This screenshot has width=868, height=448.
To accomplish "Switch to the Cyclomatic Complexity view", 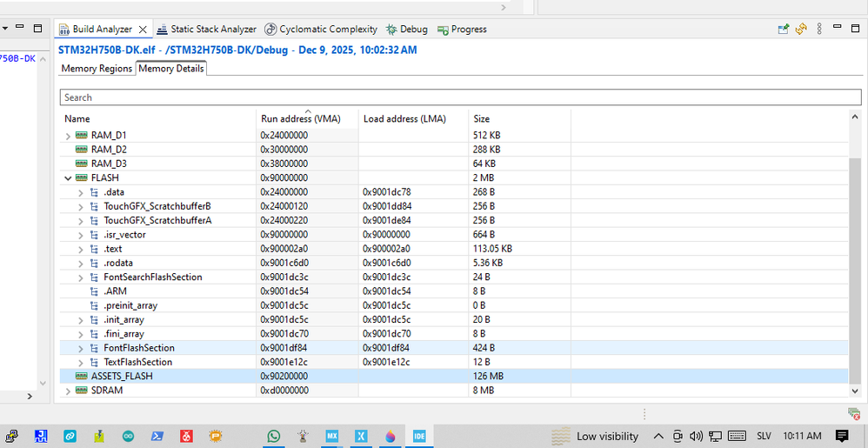I will point(321,30).
